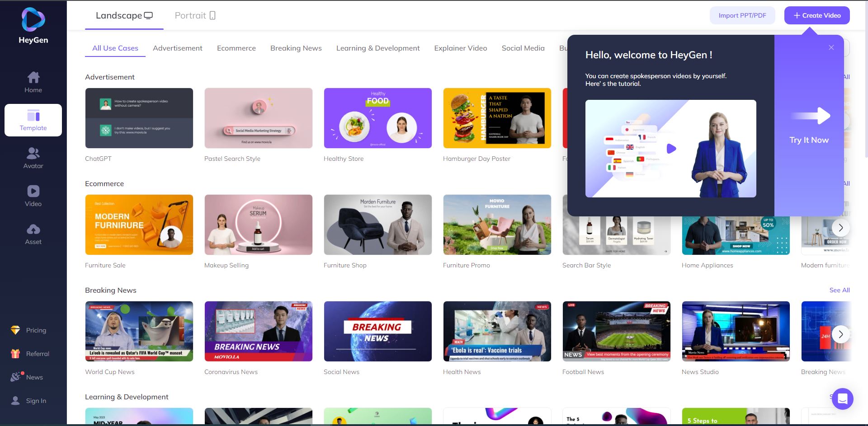Select the Learning & Development filter
This screenshot has height=426, width=868.
coord(378,48)
